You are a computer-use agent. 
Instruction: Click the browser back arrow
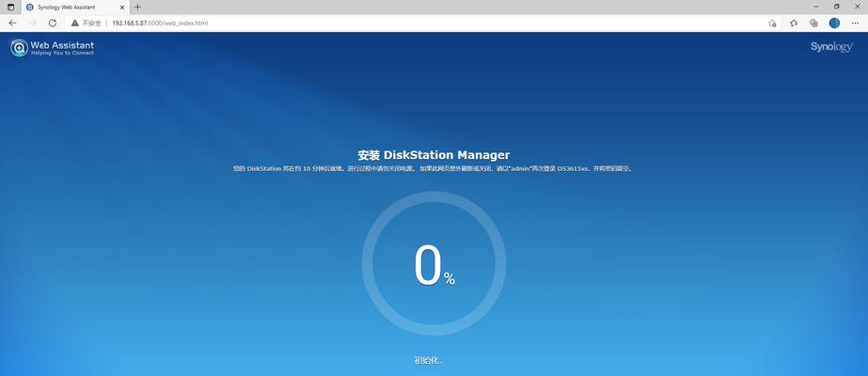[12, 23]
